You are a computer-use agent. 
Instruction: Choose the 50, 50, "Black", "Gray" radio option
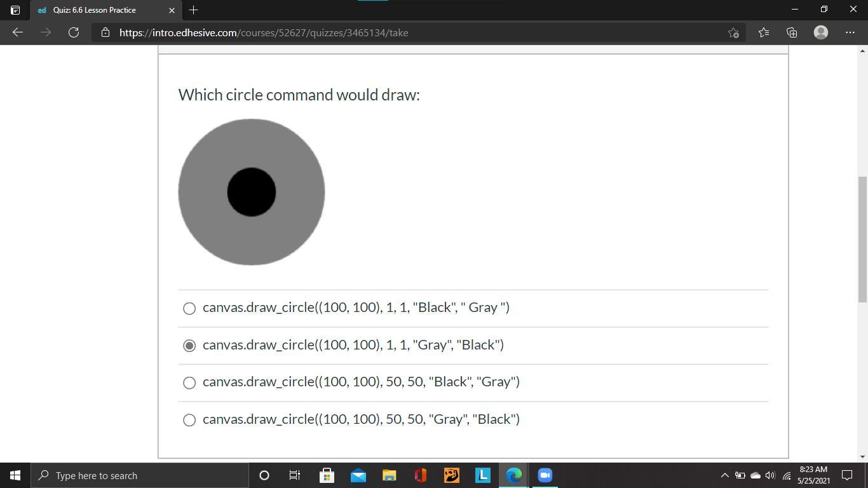pyautogui.click(x=189, y=383)
